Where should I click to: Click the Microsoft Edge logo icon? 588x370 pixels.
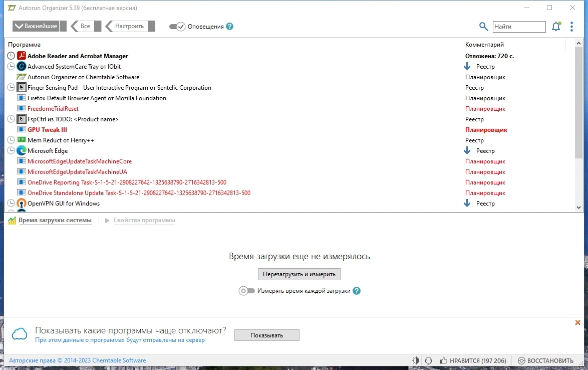click(22, 150)
